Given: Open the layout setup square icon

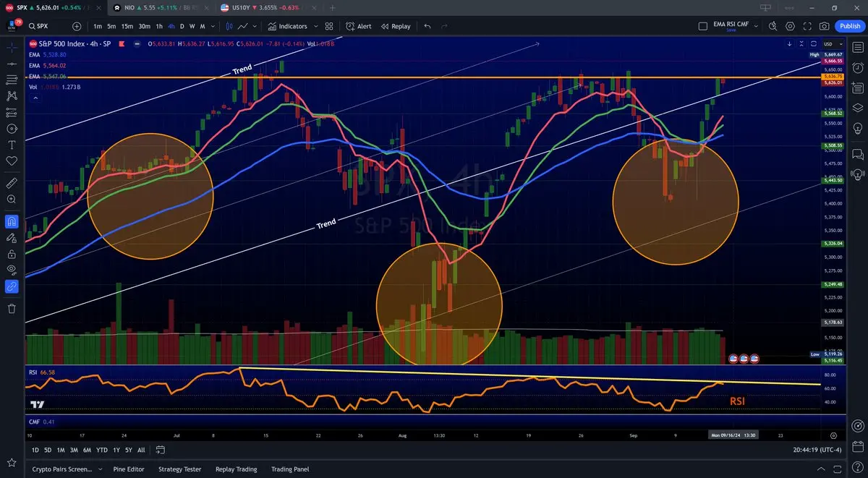Looking at the screenshot, I should point(703,26).
